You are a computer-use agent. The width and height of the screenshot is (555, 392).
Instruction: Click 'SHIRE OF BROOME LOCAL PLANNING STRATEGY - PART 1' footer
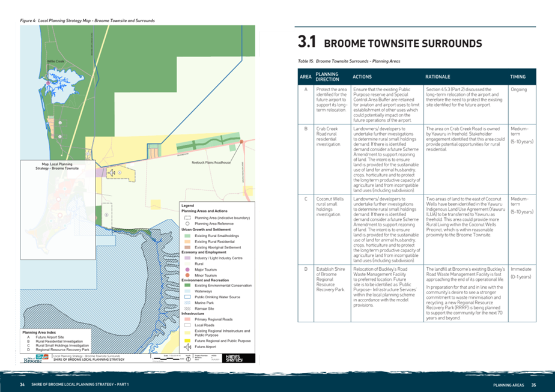pos(80,385)
